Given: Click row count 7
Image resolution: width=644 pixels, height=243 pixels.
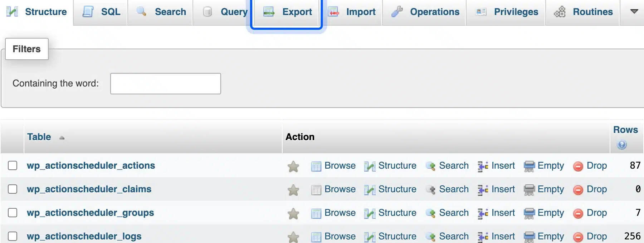Looking at the screenshot, I should (638, 213).
